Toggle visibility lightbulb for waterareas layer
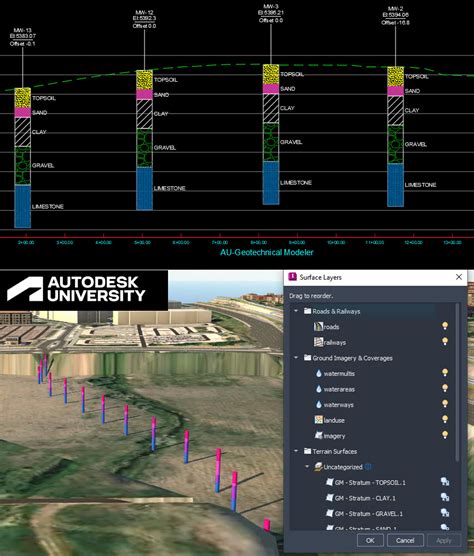The height and width of the screenshot is (556, 474). pyautogui.click(x=445, y=388)
